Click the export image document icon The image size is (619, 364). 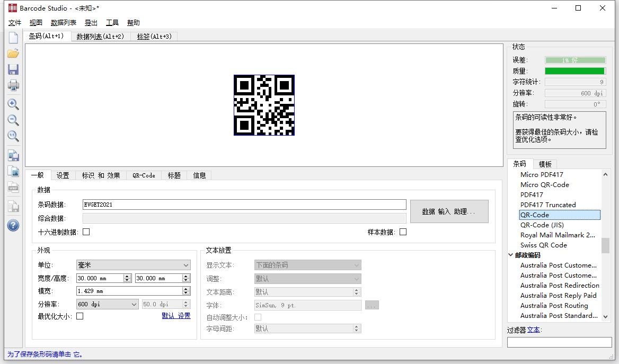(13, 171)
